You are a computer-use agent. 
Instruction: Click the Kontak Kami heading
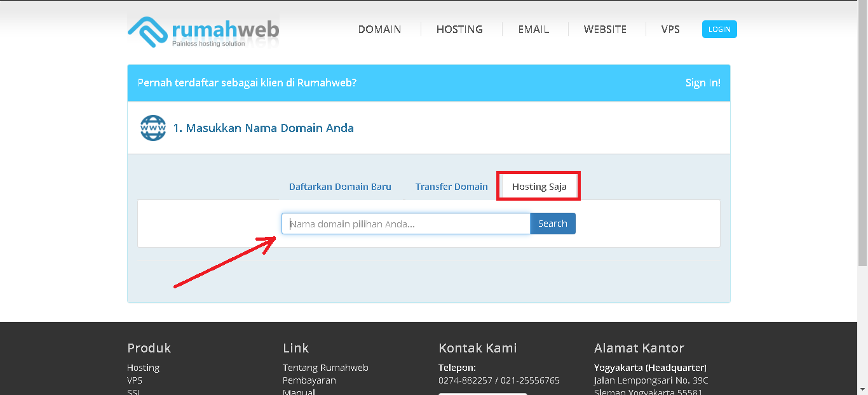click(478, 348)
